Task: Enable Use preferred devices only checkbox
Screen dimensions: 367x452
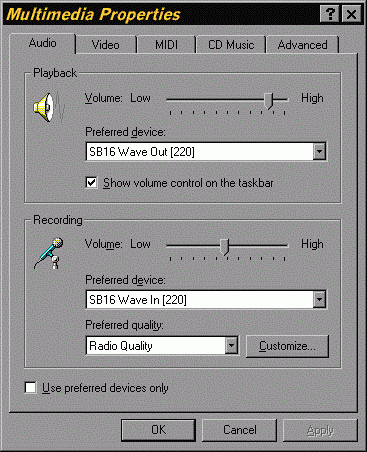Action: [x=30, y=388]
